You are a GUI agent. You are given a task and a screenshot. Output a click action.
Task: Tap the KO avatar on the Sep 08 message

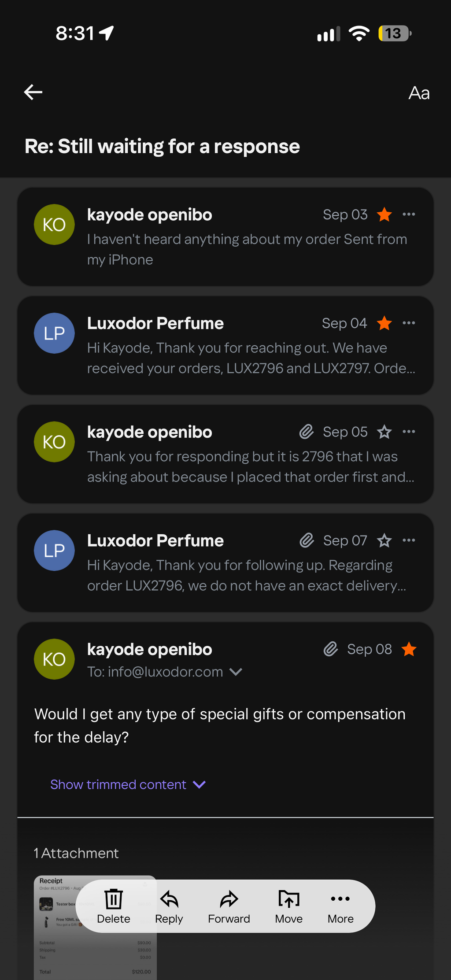pyautogui.click(x=54, y=659)
